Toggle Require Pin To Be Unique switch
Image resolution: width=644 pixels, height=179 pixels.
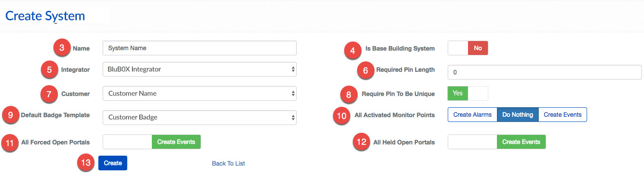tap(468, 93)
